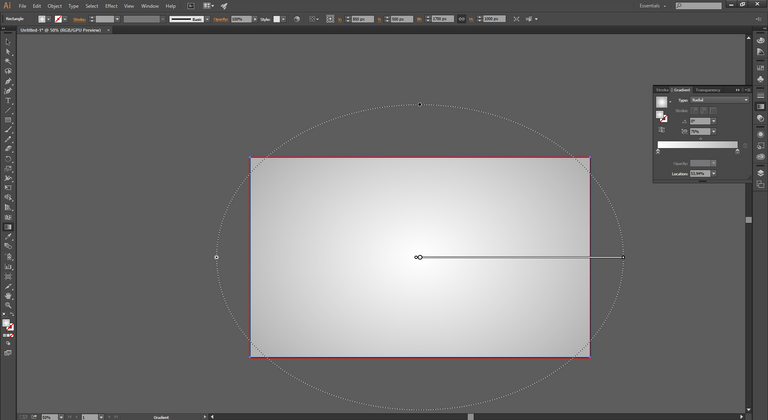768x420 pixels.
Task: Select the Gradient tool in toolbar
Action: (8, 227)
